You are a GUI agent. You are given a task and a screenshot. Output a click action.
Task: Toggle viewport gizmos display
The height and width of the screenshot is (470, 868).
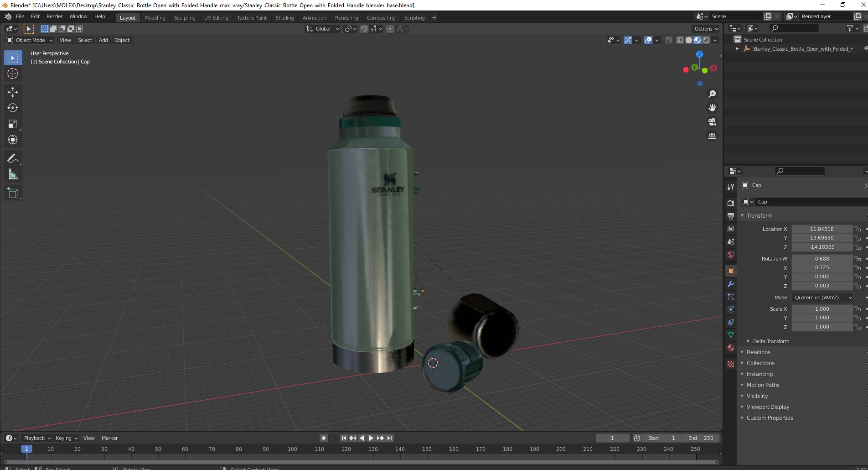pos(628,40)
